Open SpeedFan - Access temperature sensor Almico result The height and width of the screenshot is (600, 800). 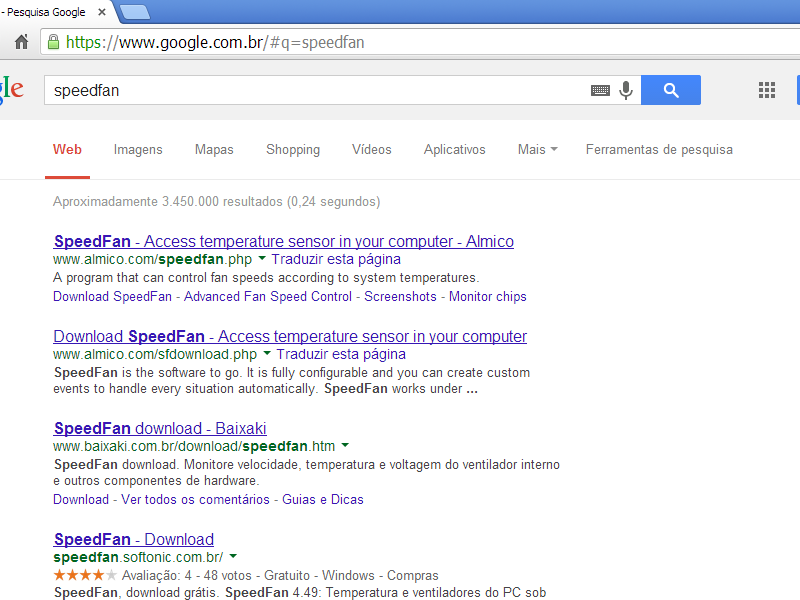(284, 241)
